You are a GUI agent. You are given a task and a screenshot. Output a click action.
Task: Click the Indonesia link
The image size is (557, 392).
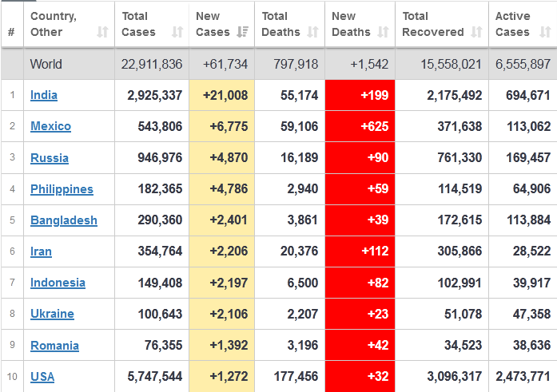point(58,283)
